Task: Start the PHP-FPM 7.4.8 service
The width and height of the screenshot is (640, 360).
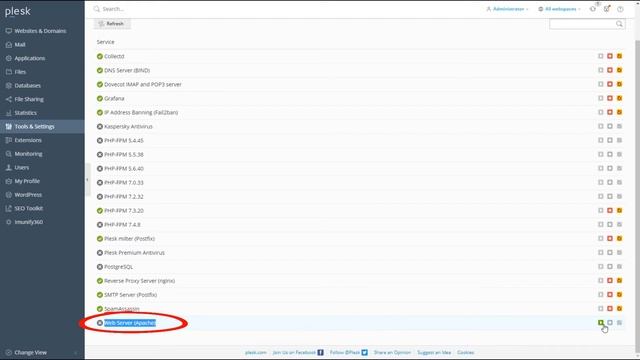Action: click(x=601, y=224)
